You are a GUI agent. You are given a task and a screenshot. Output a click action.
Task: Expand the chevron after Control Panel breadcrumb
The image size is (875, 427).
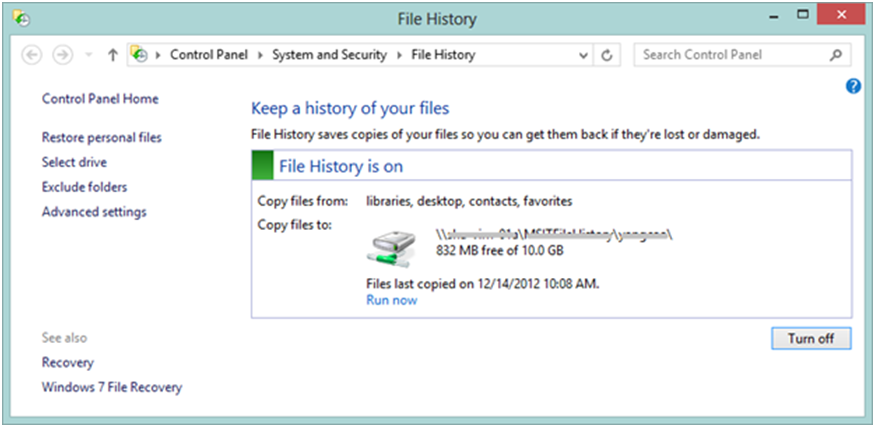click(x=259, y=55)
